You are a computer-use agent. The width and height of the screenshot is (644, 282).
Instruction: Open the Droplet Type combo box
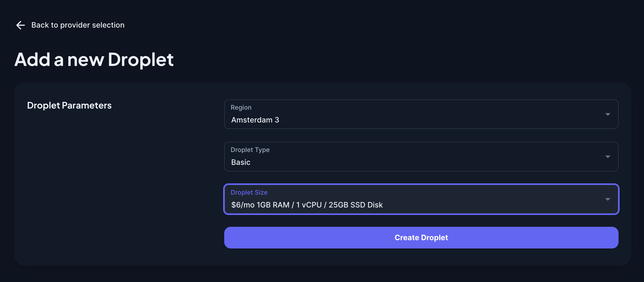tap(421, 157)
